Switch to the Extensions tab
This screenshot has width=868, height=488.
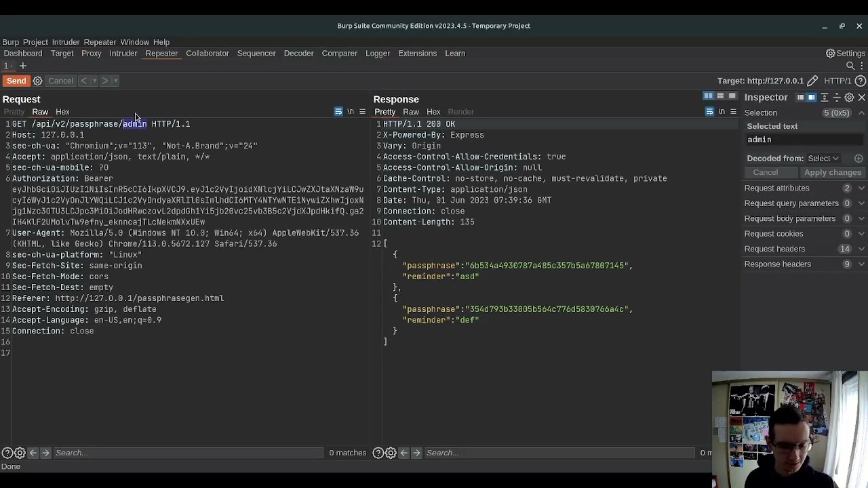pyautogui.click(x=417, y=54)
